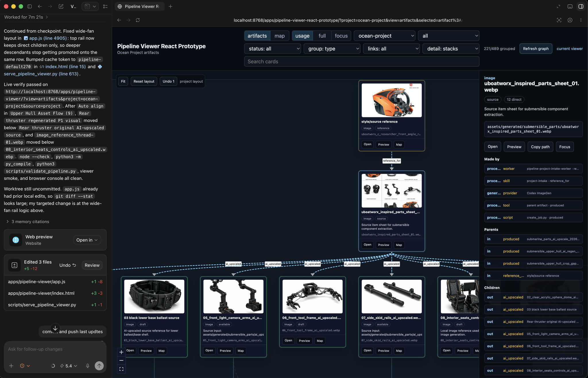This screenshot has width=588, height=378.
Task: Open the 'status: all' dropdown
Action: click(273, 49)
